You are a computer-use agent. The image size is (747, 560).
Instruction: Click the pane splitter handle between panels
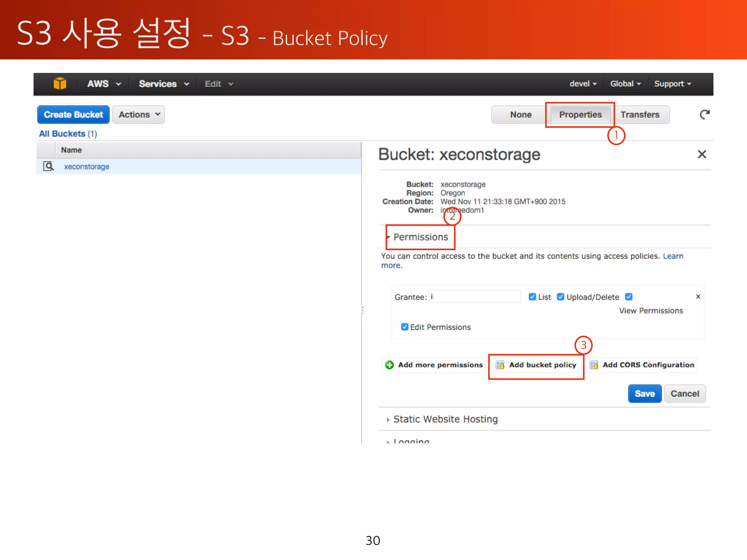(x=362, y=310)
